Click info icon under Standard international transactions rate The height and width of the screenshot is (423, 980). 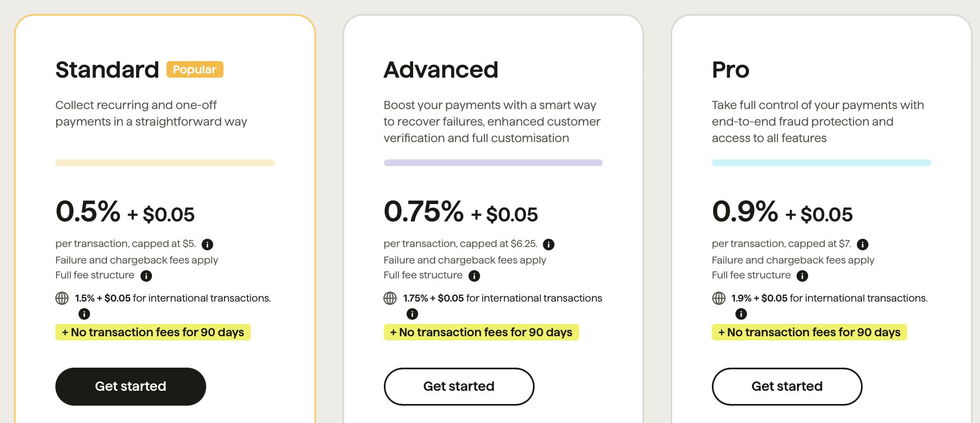click(84, 314)
